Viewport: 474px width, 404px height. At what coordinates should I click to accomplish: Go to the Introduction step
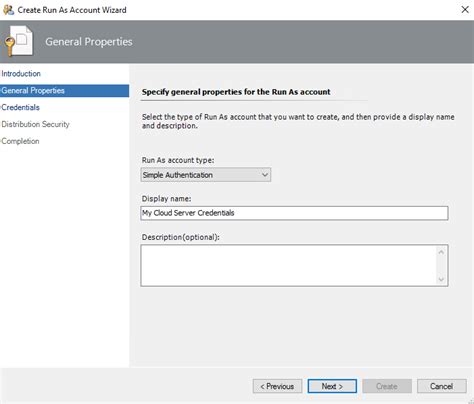(21, 74)
